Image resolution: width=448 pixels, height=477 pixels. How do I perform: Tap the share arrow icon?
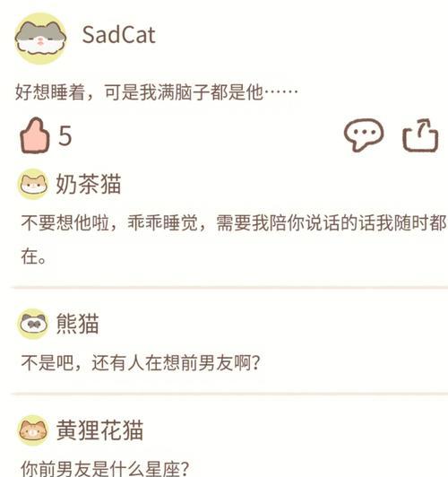420,134
